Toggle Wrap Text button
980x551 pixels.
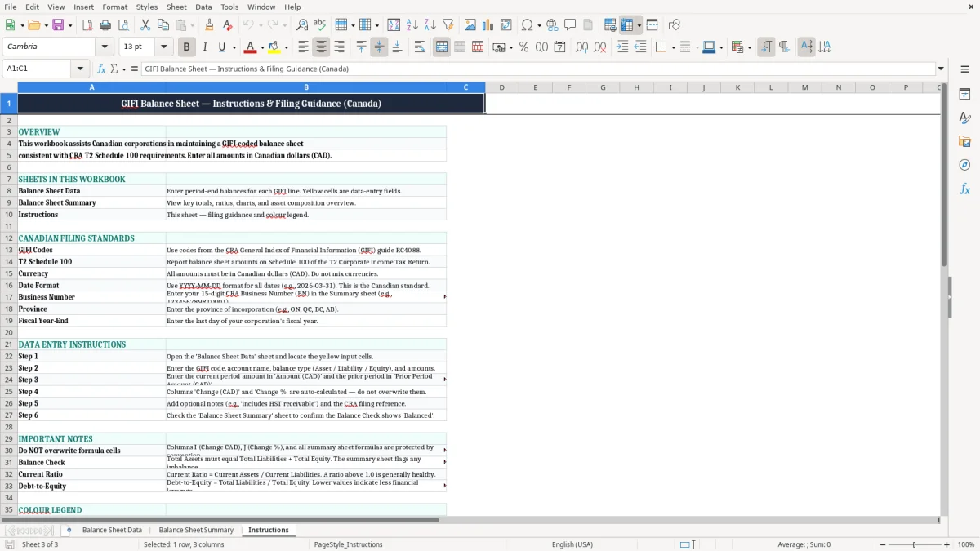420,47
